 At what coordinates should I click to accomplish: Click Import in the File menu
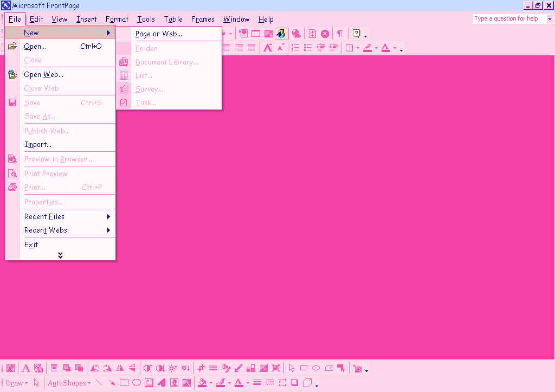(38, 145)
